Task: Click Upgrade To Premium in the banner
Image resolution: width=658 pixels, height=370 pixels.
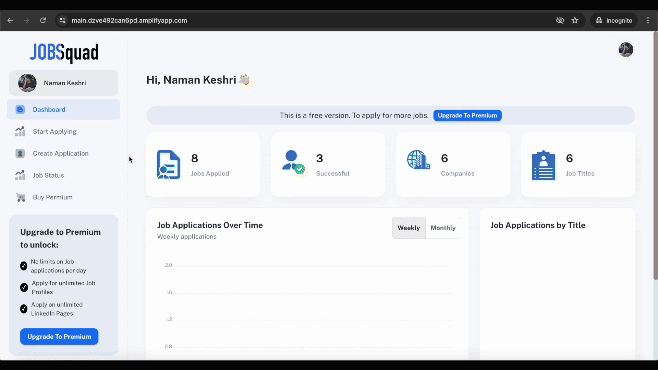Action: point(467,115)
